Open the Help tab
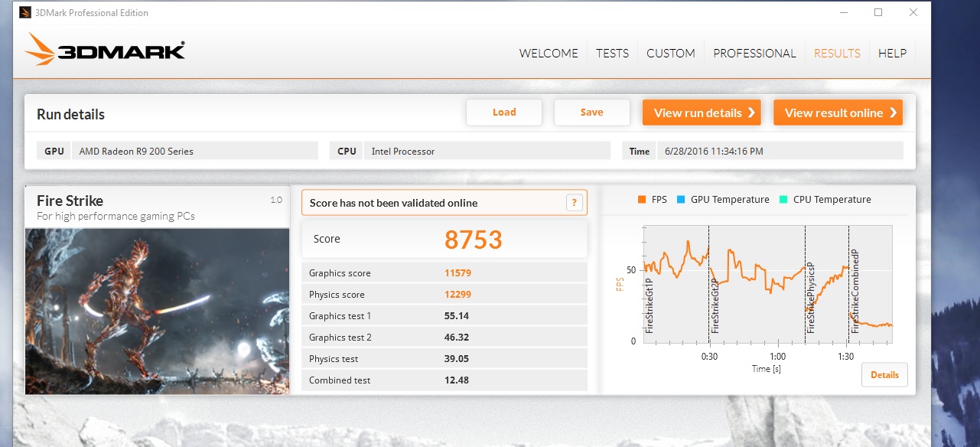Screen dimensions: 980x447 (x=892, y=53)
